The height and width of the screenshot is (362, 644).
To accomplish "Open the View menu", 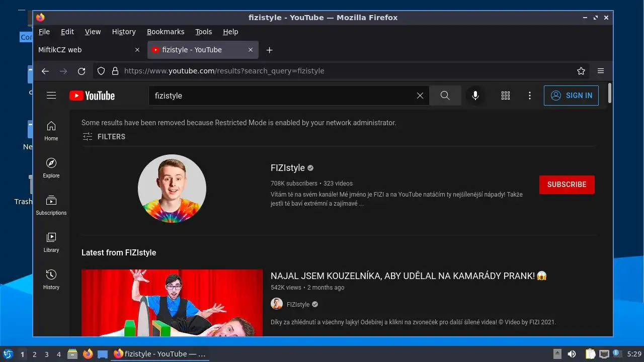I will (x=93, y=32).
